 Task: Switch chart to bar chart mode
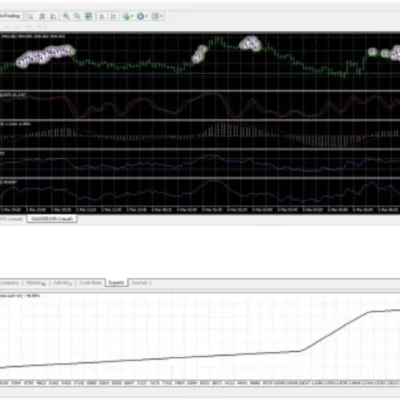click(x=31, y=16)
